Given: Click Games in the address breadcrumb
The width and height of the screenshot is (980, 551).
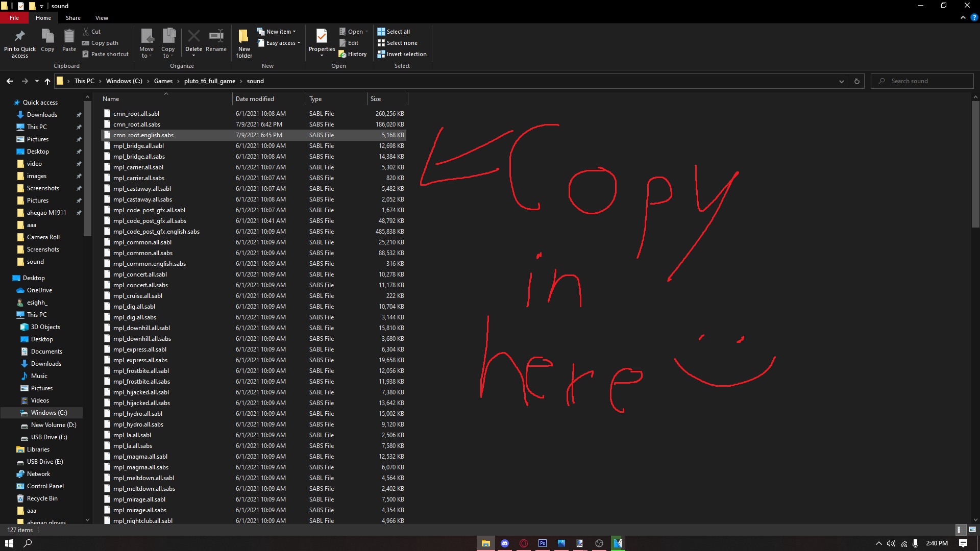Looking at the screenshot, I should tap(163, 81).
